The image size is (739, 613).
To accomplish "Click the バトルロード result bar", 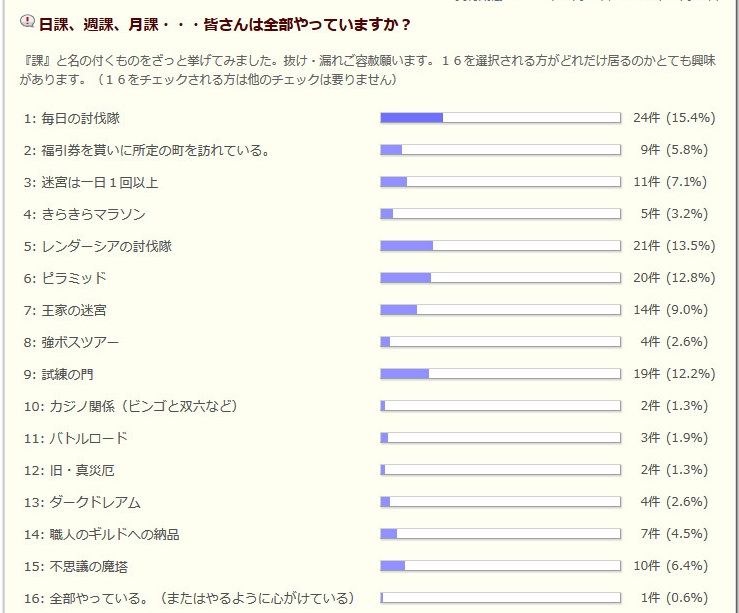I will click(501, 438).
